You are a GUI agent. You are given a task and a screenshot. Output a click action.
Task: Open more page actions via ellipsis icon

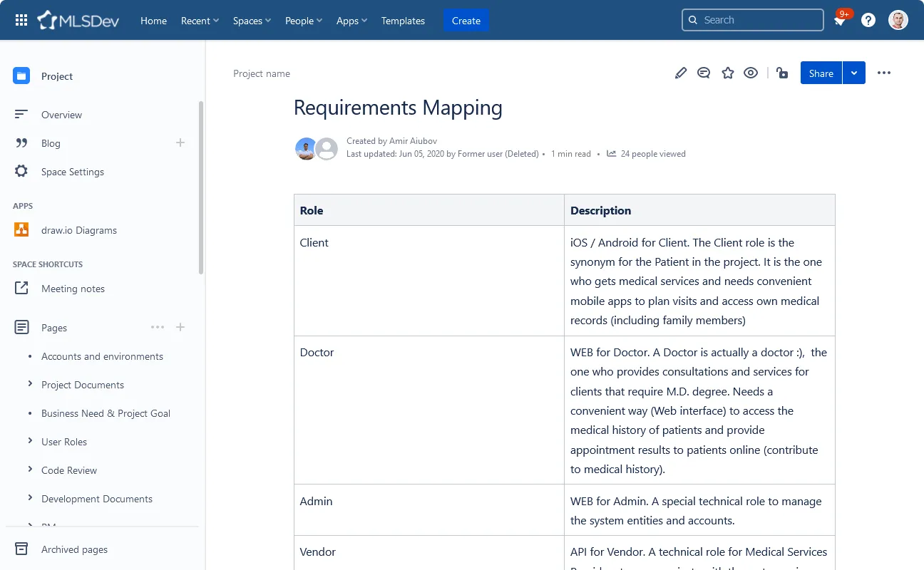click(884, 73)
